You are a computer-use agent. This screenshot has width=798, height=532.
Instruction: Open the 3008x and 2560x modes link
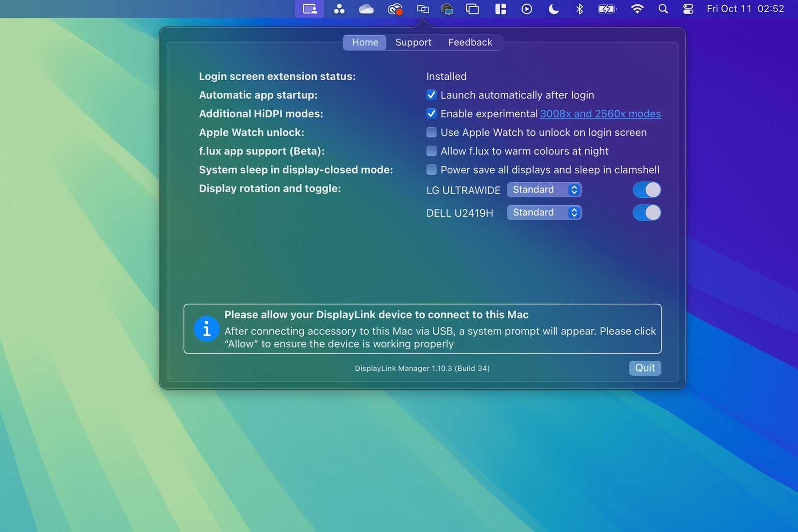(600, 114)
